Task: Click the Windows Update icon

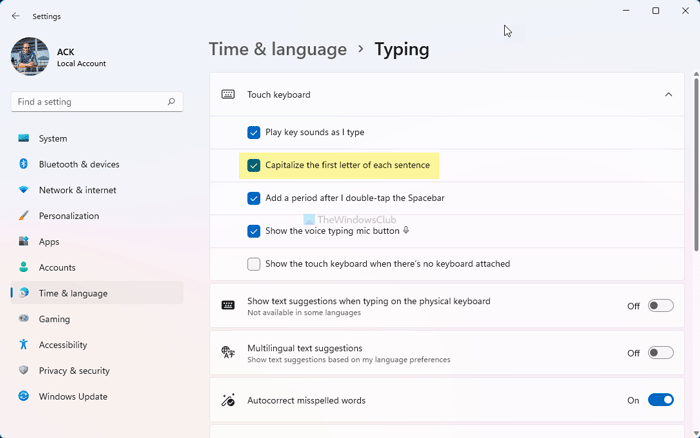Action: 23,397
